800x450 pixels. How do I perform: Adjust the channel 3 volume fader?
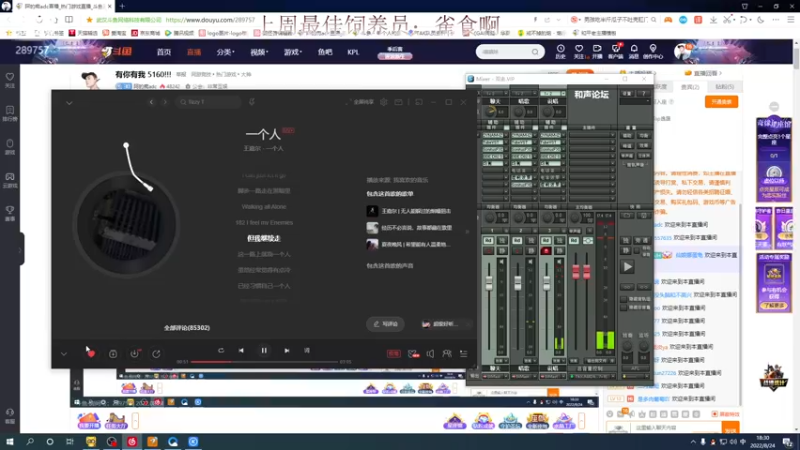[546, 283]
